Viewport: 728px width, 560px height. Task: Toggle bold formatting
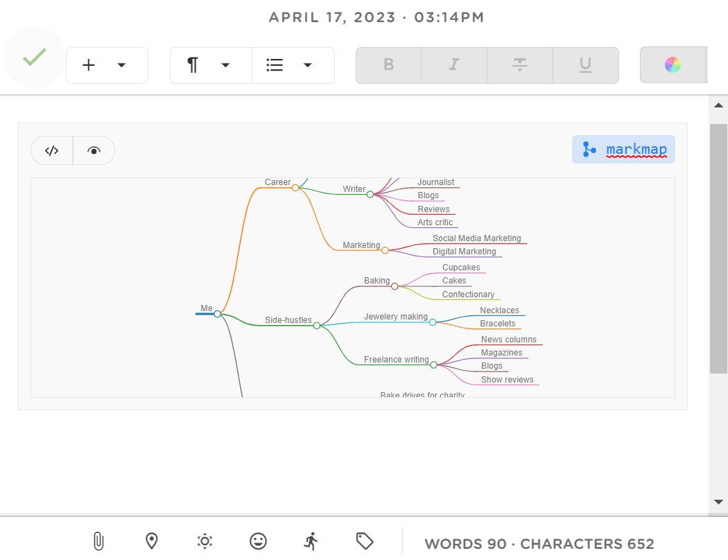click(388, 65)
